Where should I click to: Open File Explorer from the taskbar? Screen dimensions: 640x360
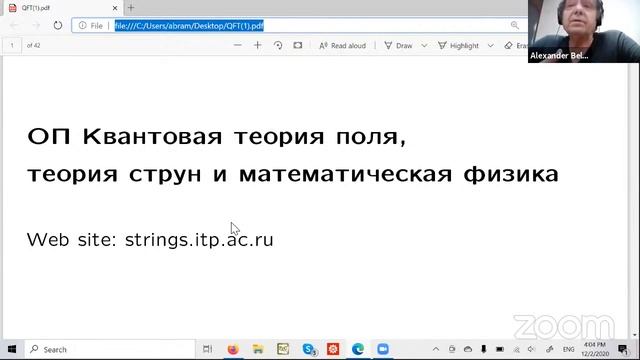point(258,349)
